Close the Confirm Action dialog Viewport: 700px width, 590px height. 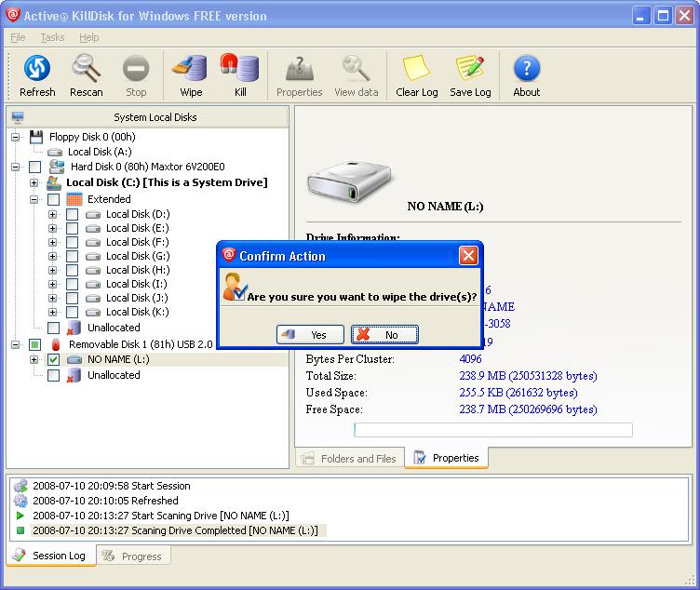coord(468,256)
